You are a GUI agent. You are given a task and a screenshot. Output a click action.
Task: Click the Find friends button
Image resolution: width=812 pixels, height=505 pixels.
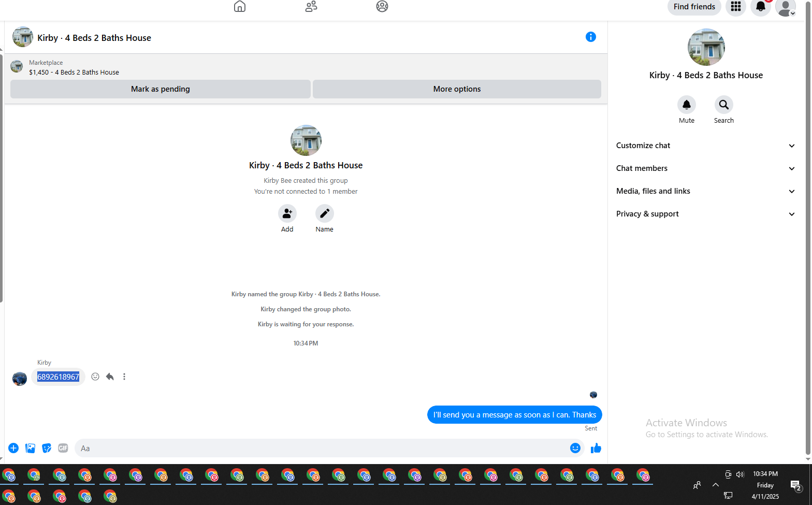[x=694, y=7]
